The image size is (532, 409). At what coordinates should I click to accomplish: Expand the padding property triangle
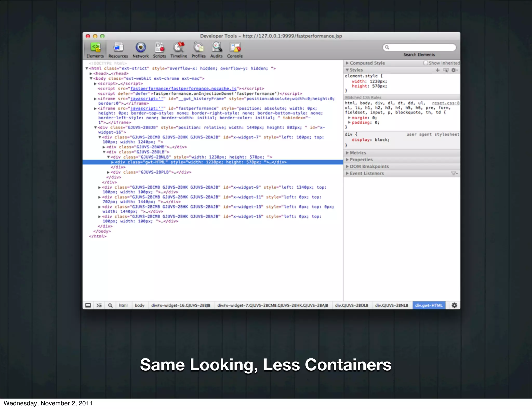(349, 122)
